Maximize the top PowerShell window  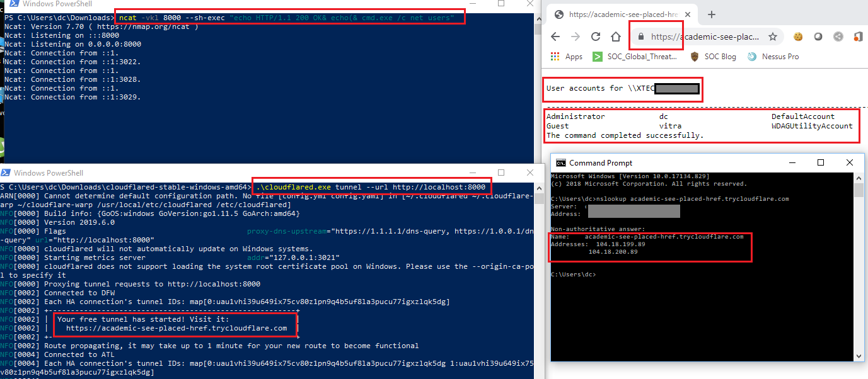click(501, 4)
